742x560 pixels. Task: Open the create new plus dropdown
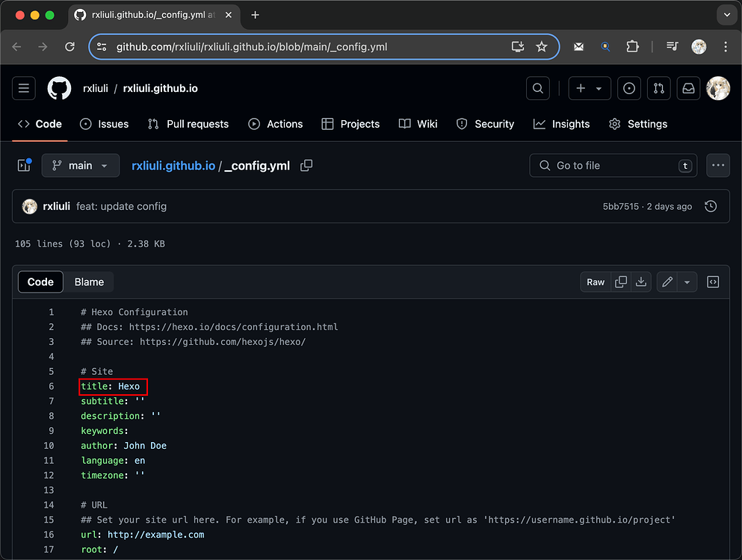589,88
